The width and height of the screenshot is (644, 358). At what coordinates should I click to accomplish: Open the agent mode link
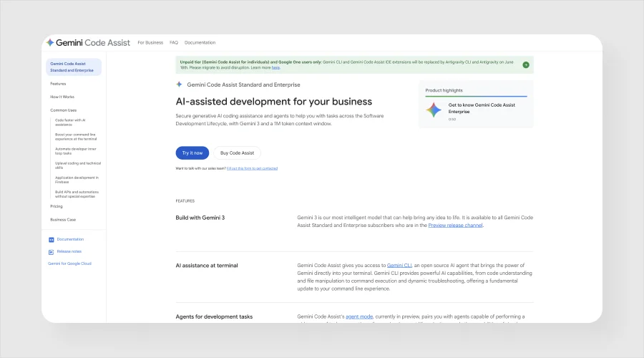tap(359, 316)
